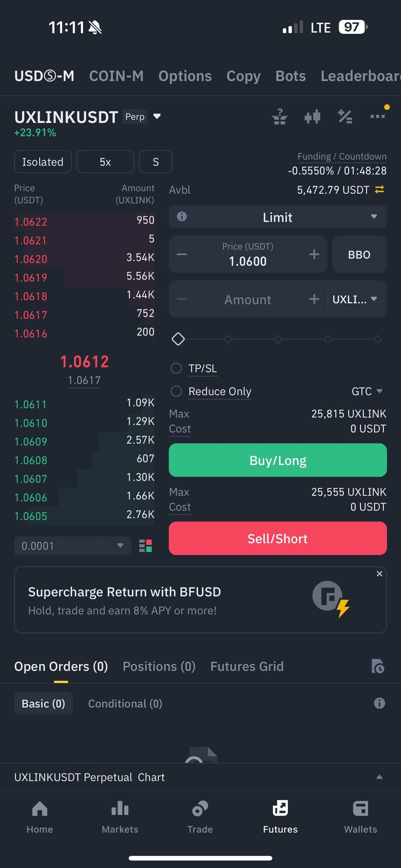Switch to the COIN-M tab

point(116,76)
